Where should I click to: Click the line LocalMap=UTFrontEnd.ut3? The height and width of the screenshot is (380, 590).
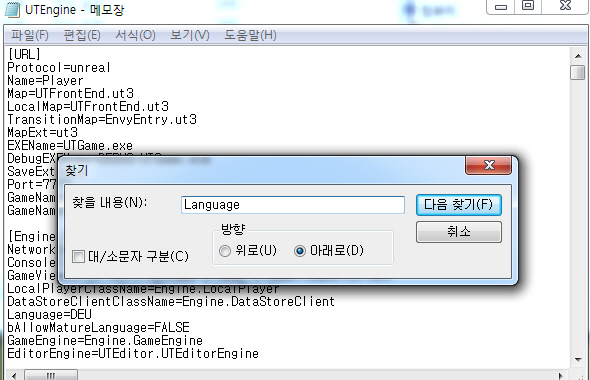tap(88, 106)
